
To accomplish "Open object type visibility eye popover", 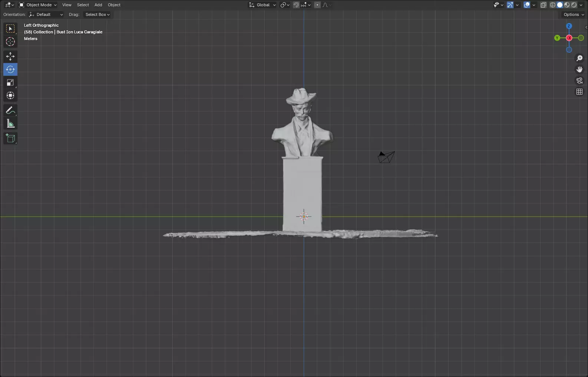I will tap(498, 5).
